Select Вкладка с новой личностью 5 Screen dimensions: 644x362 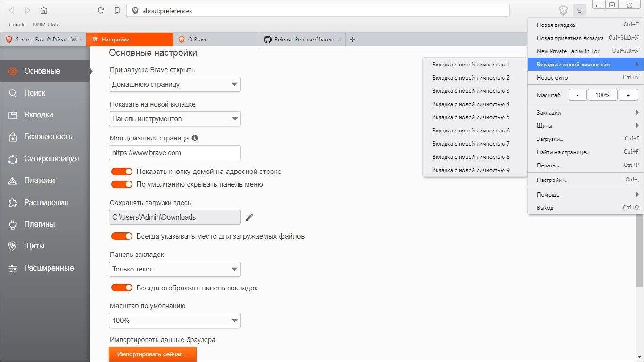tap(475, 117)
